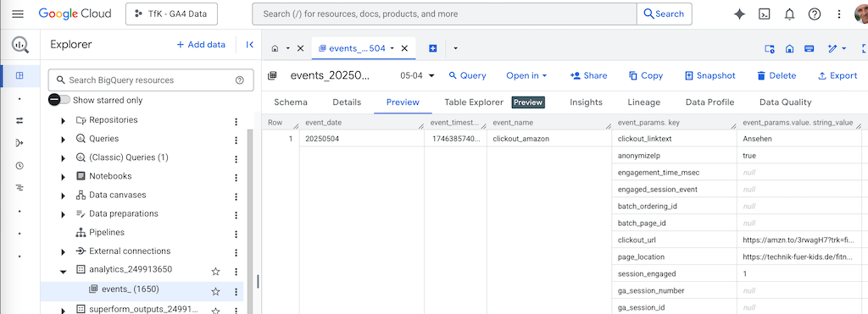Focus the top resources and docs search bar
The width and height of the screenshot is (868, 314).
[444, 14]
